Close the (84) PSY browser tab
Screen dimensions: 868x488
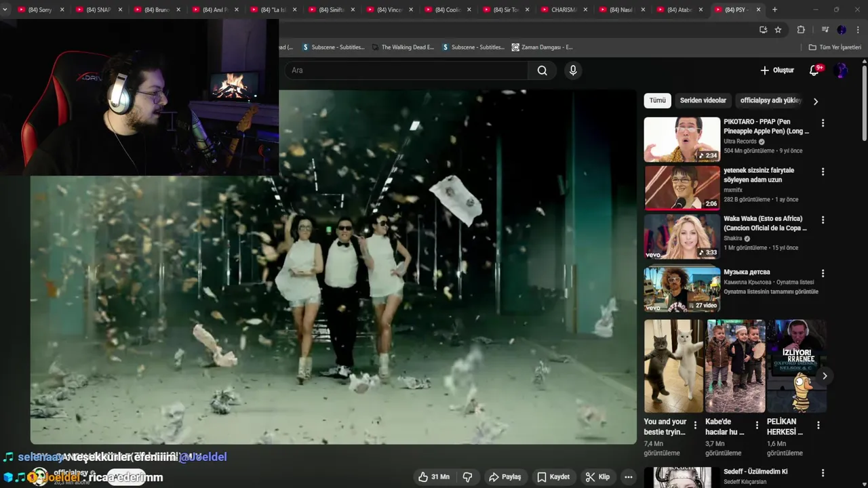point(758,9)
